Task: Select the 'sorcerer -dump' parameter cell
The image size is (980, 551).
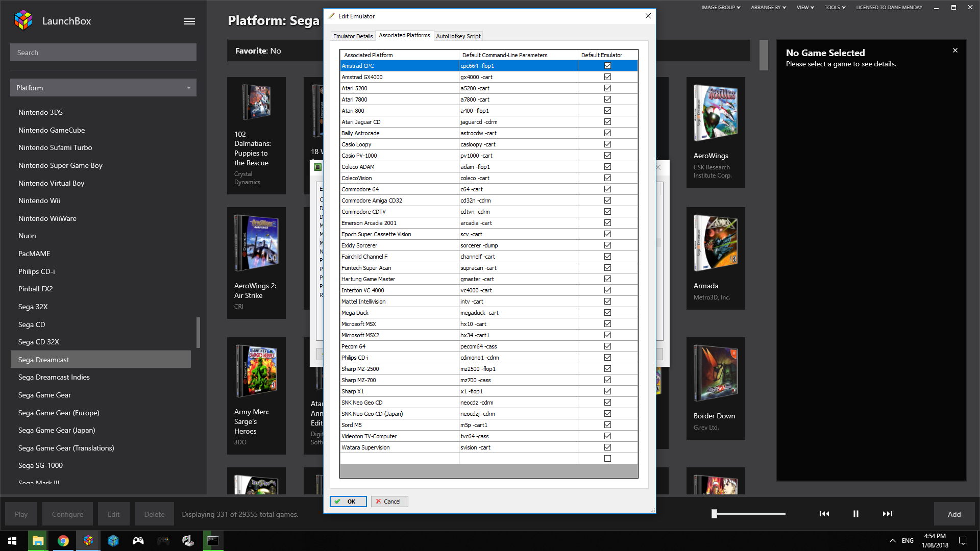Action: (518, 245)
